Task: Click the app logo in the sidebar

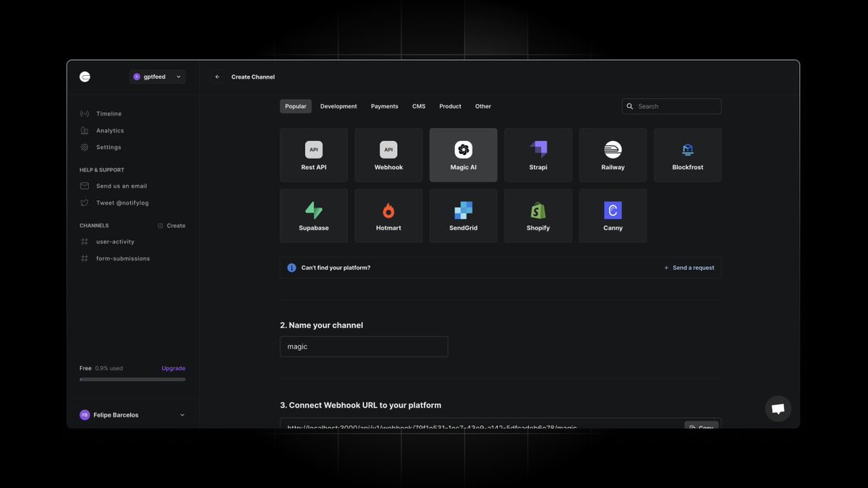Action: [85, 77]
